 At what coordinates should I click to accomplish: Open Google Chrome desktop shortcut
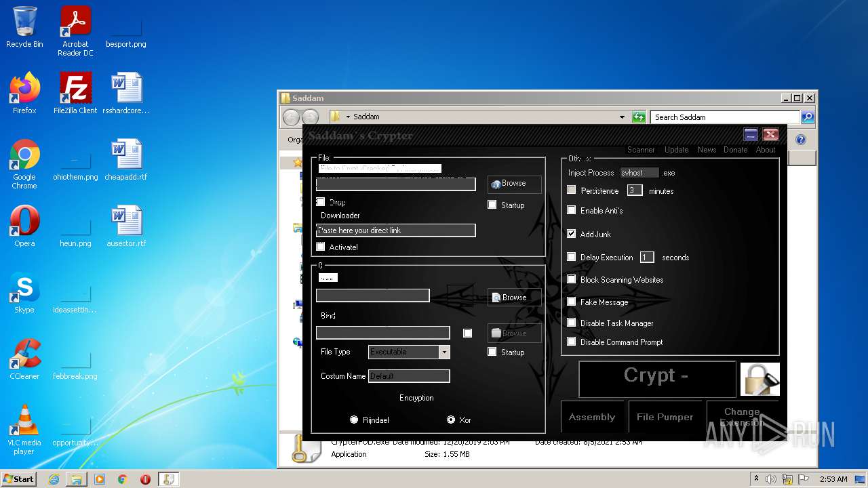(24, 164)
